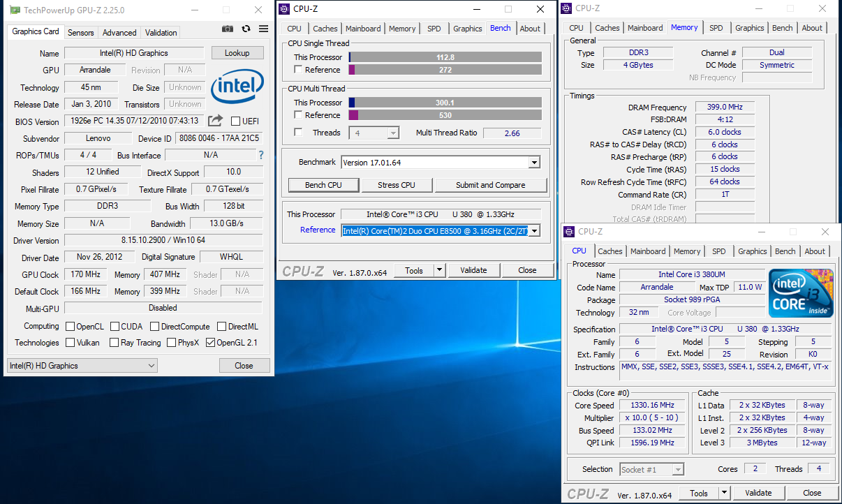Click the BIOS version share/export icon

(216, 120)
